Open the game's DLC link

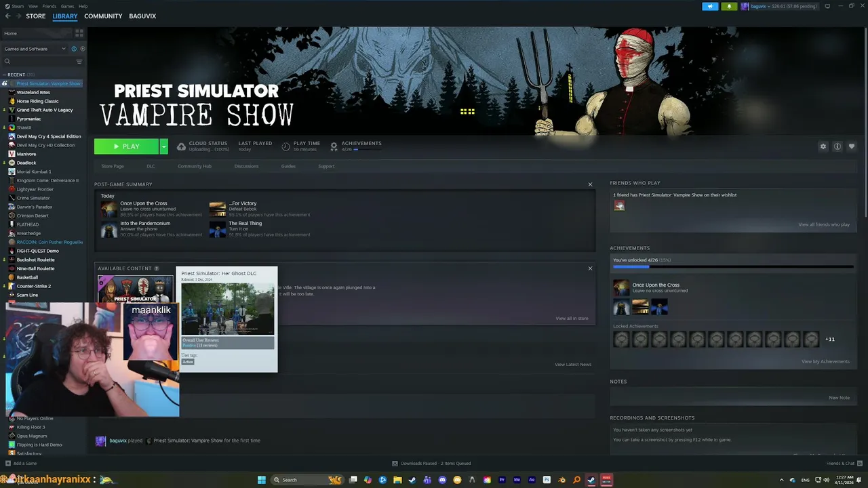coord(151,166)
